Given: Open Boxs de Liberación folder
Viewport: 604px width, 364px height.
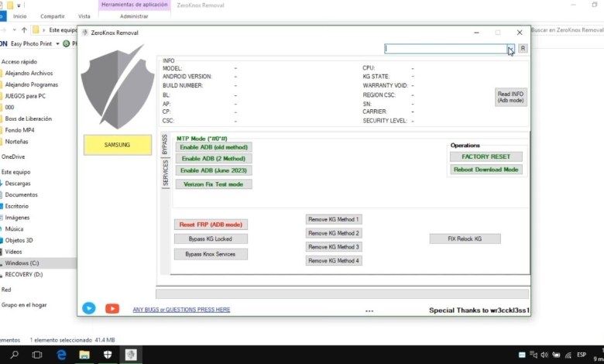Looking at the screenshot, I should click(29, 118).
